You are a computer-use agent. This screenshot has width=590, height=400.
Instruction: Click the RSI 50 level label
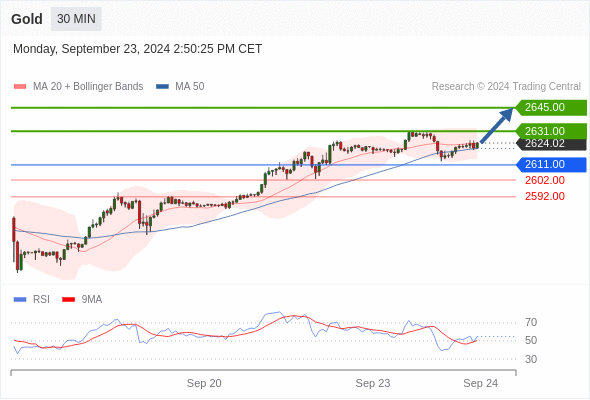pos(531,341)
